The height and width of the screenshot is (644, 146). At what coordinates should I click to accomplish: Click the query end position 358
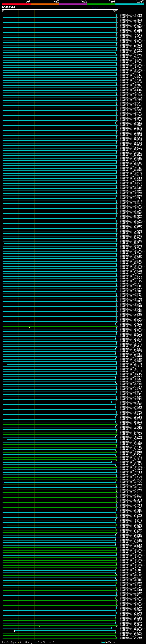[x=115, y=11]
